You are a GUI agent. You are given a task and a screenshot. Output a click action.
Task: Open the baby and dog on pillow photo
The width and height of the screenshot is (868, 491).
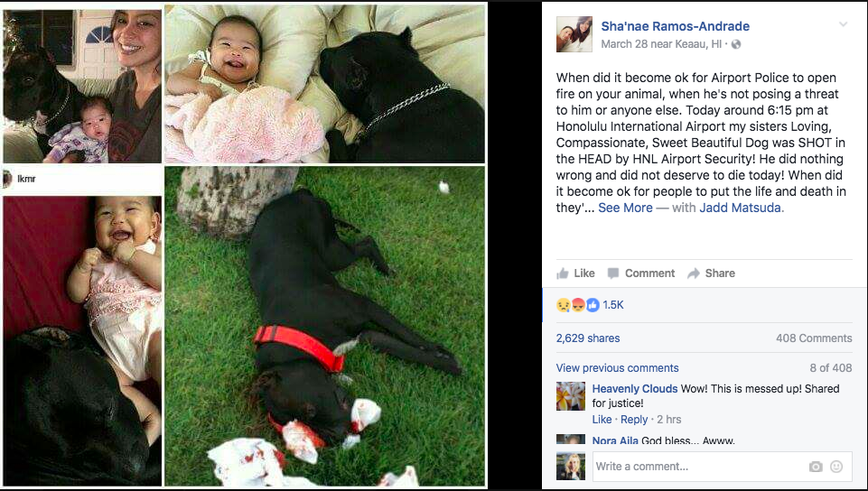pyautogui.click(x=325, y=84)
